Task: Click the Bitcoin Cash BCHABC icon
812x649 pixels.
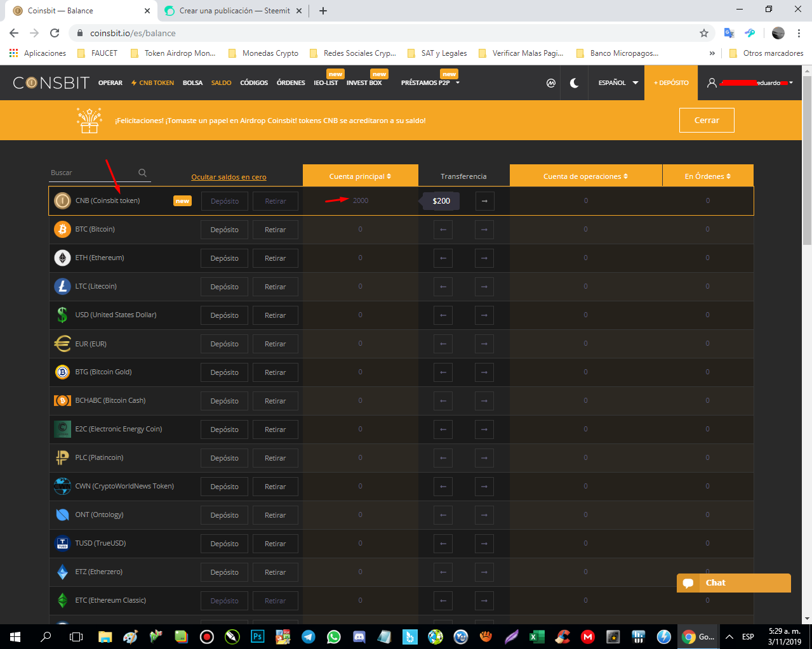Action: (62, 400)
